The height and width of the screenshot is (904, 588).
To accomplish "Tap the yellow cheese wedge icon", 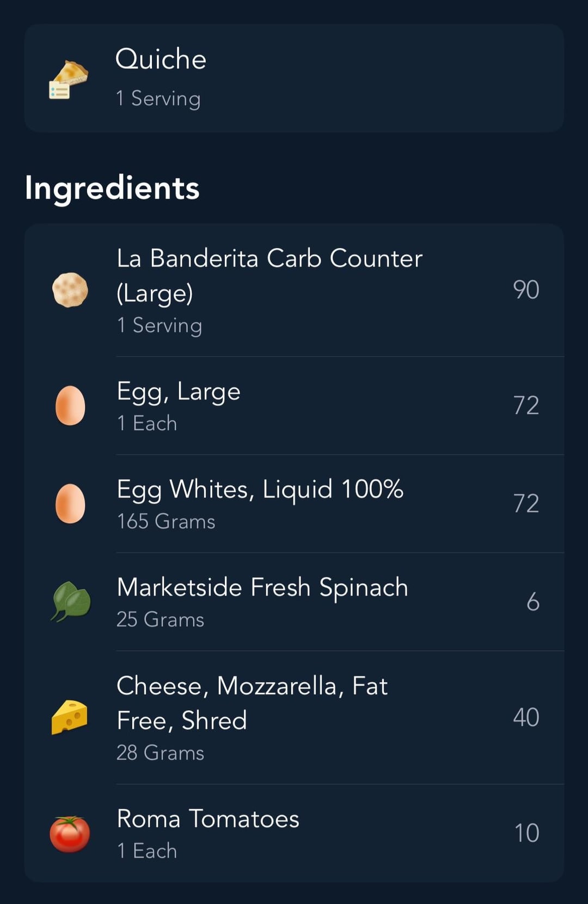I will [70, 717].
